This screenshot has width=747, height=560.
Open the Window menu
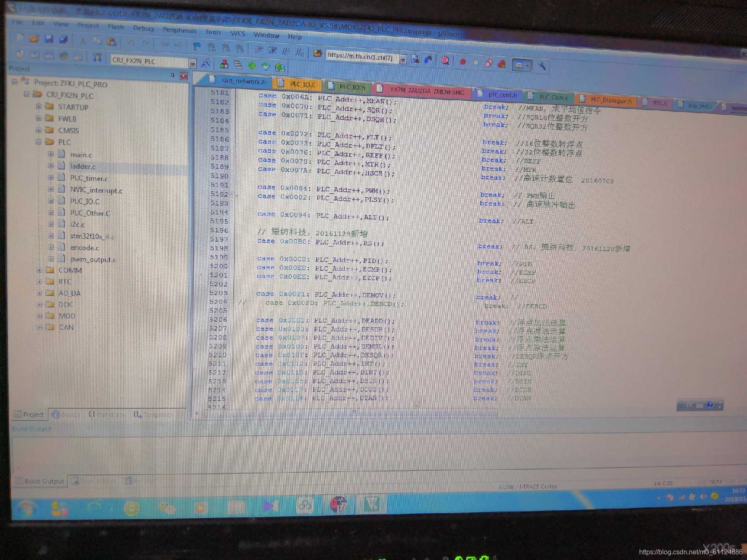coord(266,35)
